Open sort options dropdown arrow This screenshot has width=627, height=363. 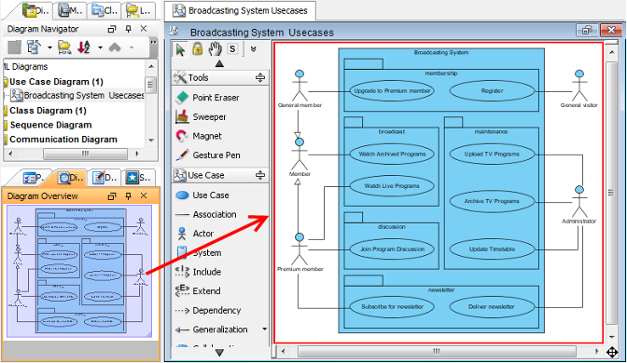click(x=100, y=48)
